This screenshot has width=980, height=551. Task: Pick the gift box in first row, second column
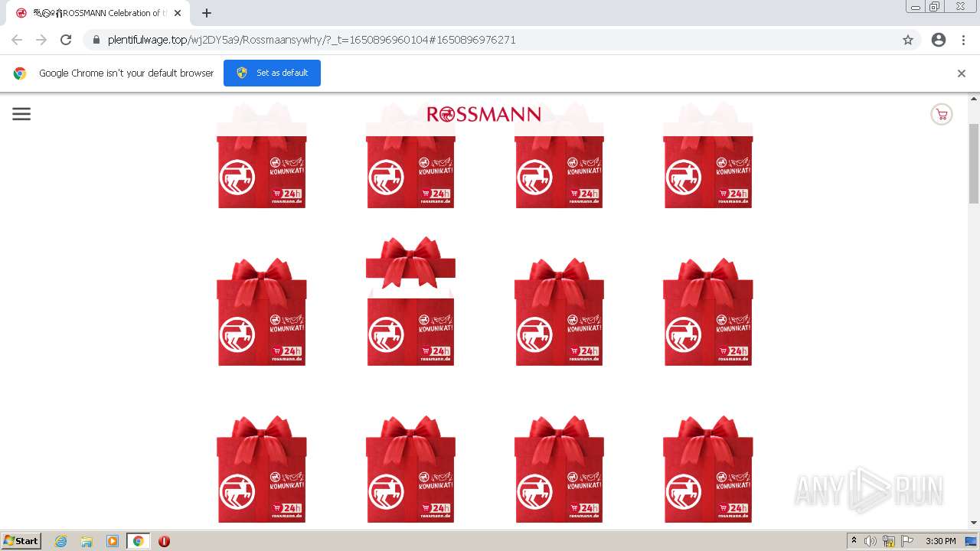tap(410, 156)
